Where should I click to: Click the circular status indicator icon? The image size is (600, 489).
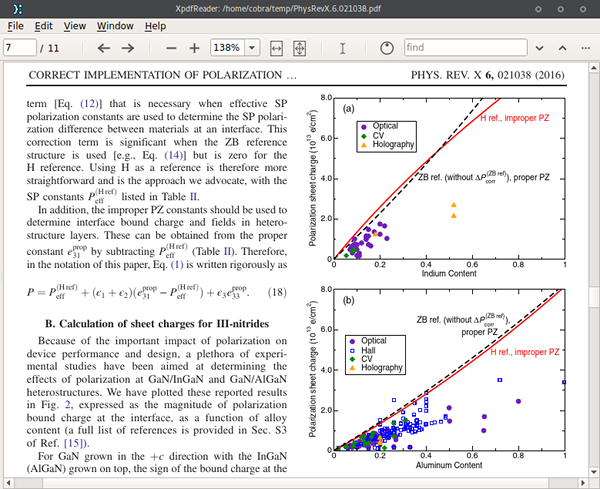(x=386, y=48)
